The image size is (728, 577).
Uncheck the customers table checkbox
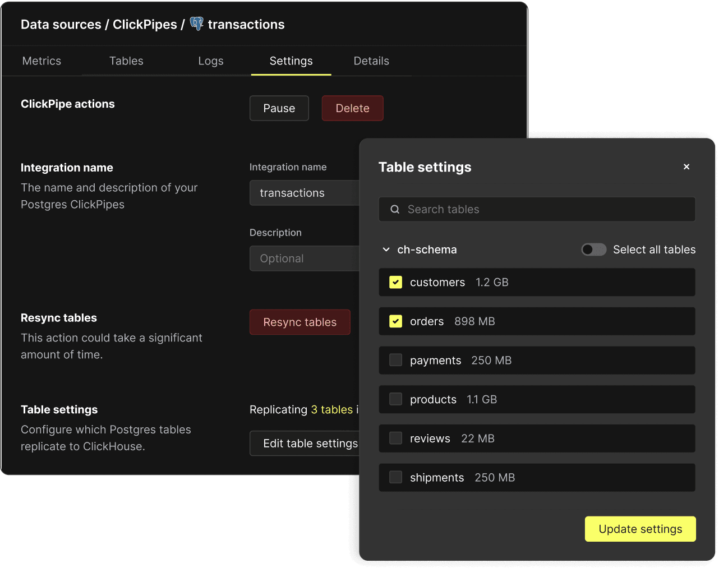click(x=396, y=282)
